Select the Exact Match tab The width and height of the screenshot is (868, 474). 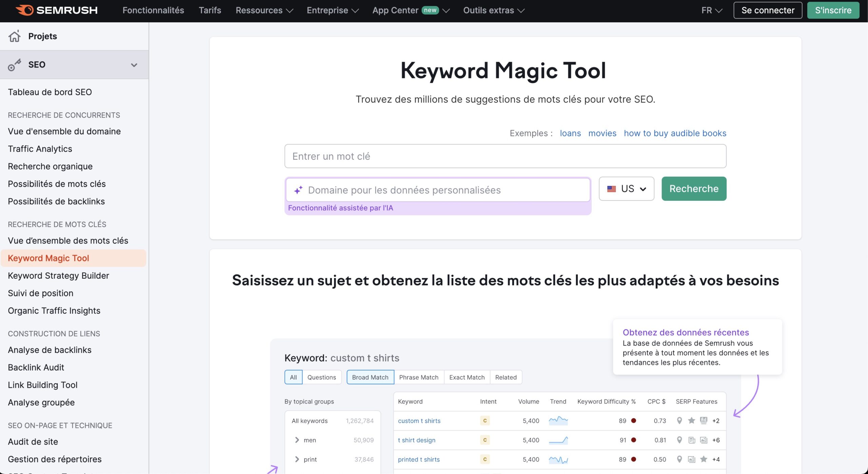point(467,377)
